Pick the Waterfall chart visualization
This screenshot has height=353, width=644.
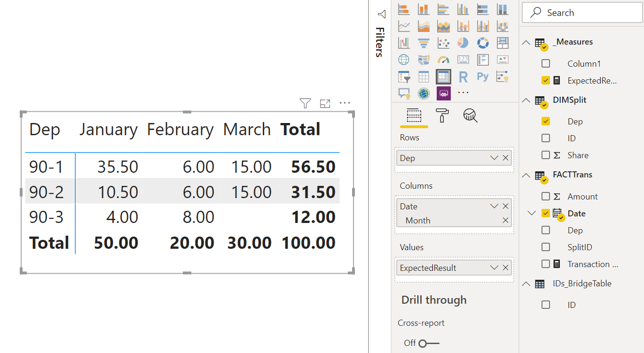pos(404,43)
